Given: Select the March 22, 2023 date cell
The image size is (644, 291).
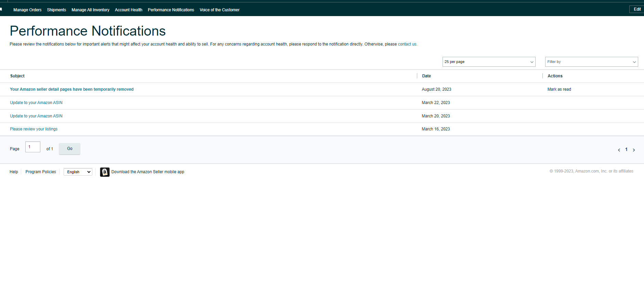Looking at the screenshot, I should coord(436,103).
